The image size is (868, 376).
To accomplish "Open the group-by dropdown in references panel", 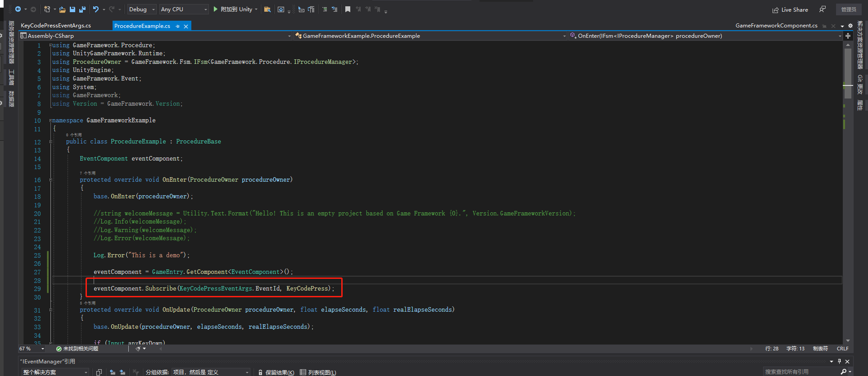I will (x=210, y=372).
